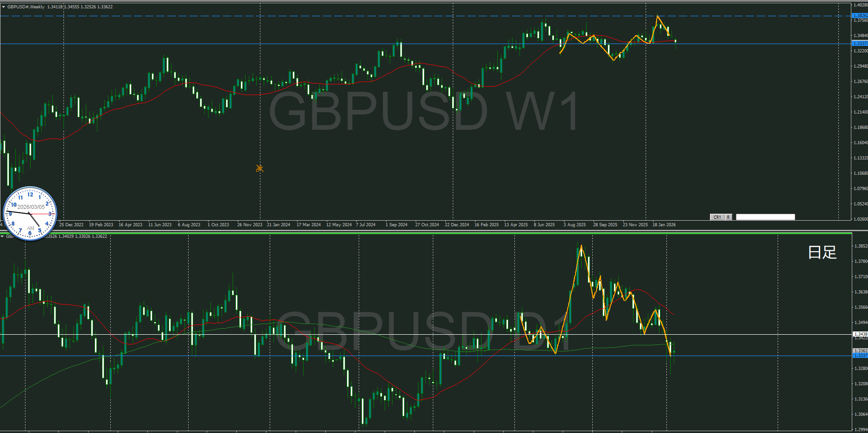Click the 1 Sep 2024 date on time axis
868x433 pixels.
[x=396, y=225]
